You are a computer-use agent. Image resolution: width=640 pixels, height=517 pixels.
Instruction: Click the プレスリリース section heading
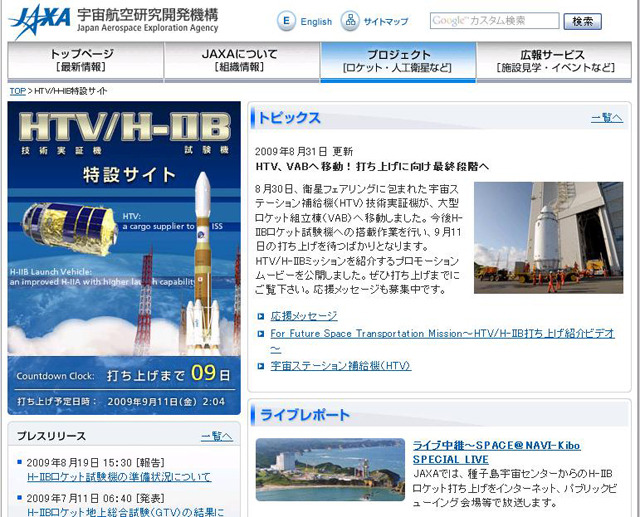point(51,436)
